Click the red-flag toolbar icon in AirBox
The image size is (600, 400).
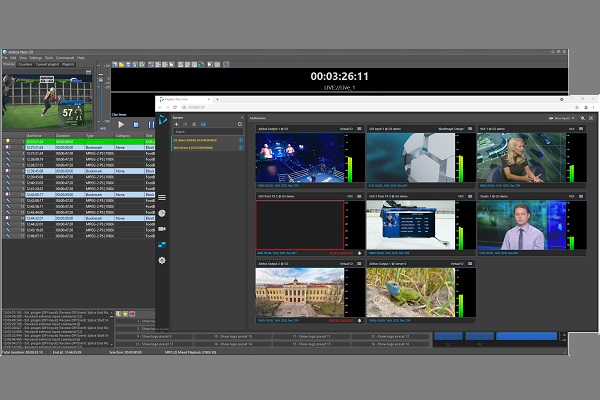pos(210,64)
